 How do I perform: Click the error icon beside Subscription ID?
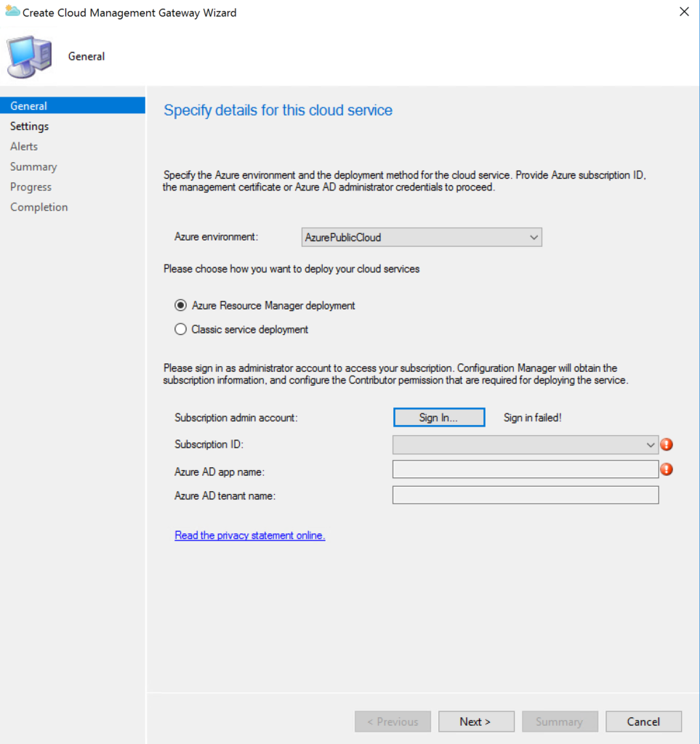click(667, 444)
